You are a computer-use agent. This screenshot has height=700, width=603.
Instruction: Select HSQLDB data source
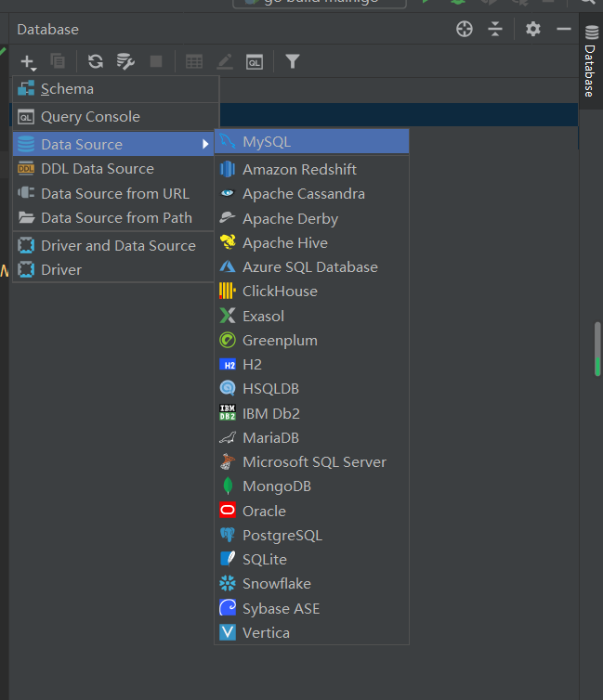point(312,388)
